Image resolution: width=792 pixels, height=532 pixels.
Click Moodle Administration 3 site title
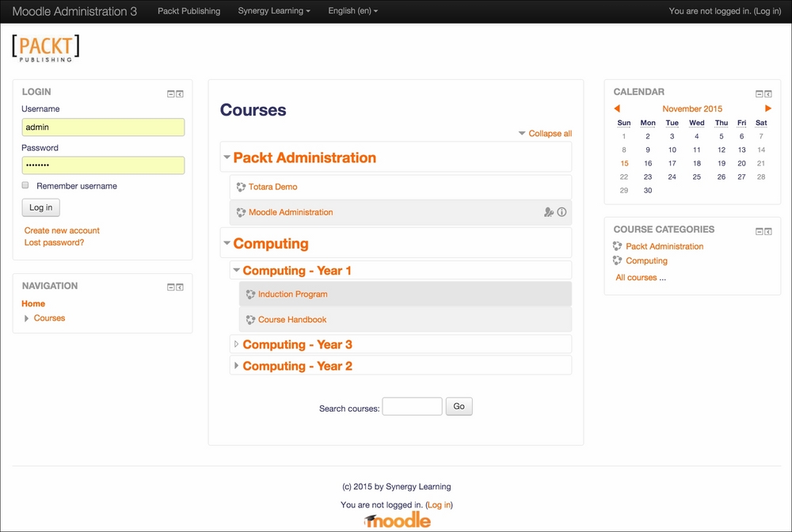point(74,12)
